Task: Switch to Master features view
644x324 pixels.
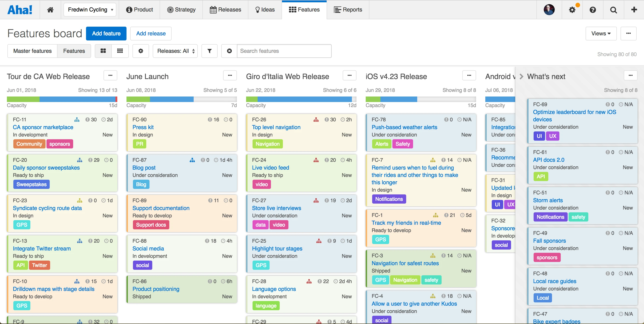Action: coord(32,51)
